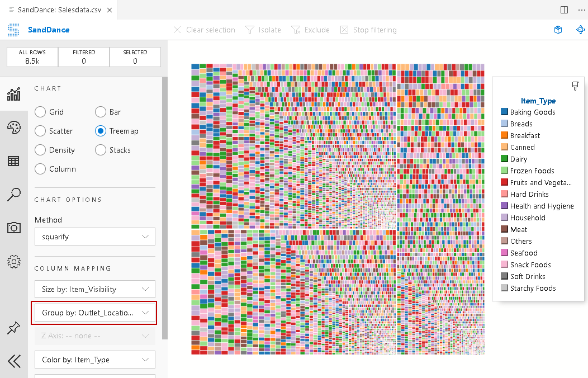The width and height of the screenshot is (588, 378).
Task: Open the Color palette sidebar icon
Action: tap(14, 127)
